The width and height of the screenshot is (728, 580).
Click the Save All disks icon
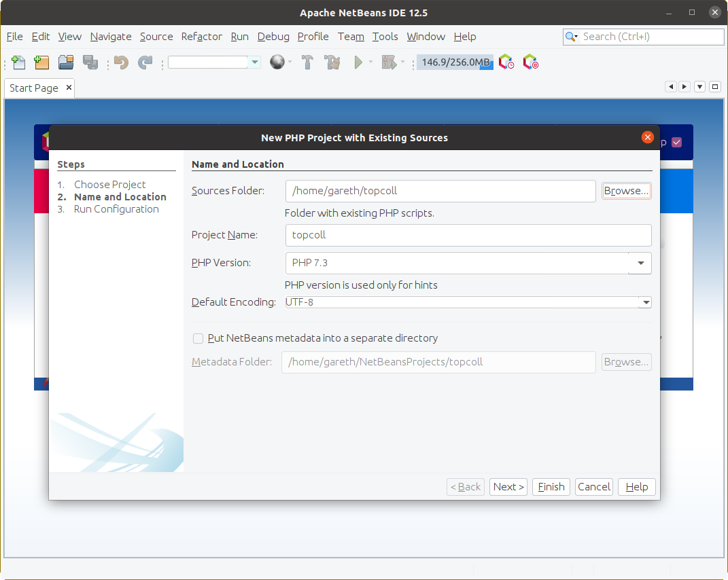click(x=90, y=62)
